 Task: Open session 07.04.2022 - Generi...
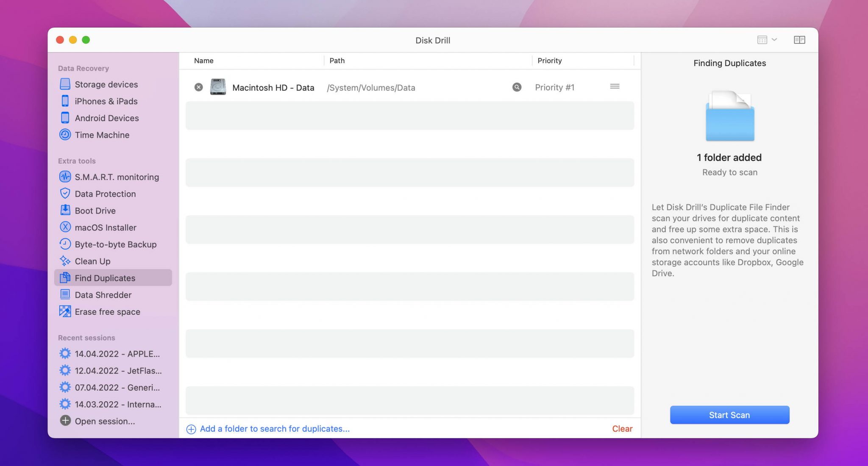[117, 388]
